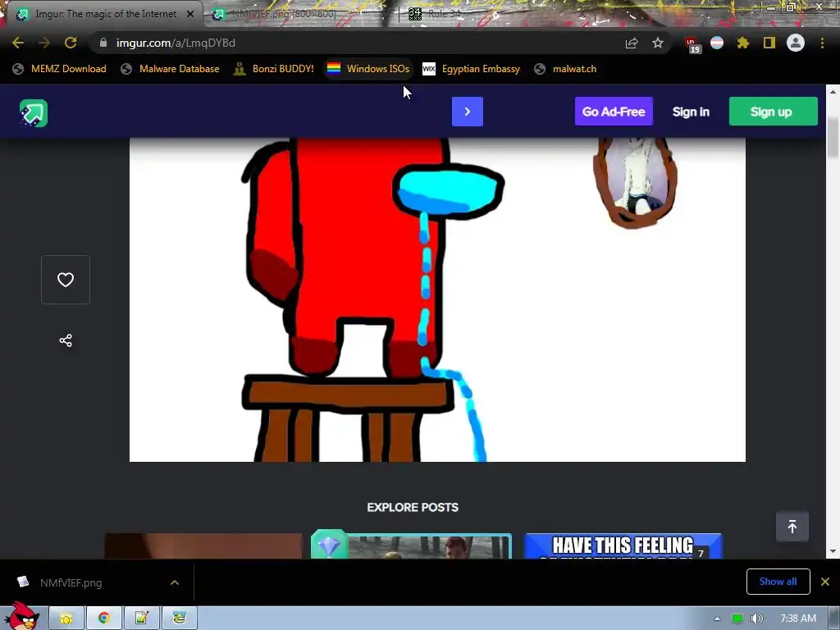Click the scrollbar down arrow
Screen dimensions: 840x630
click(833, 551)
